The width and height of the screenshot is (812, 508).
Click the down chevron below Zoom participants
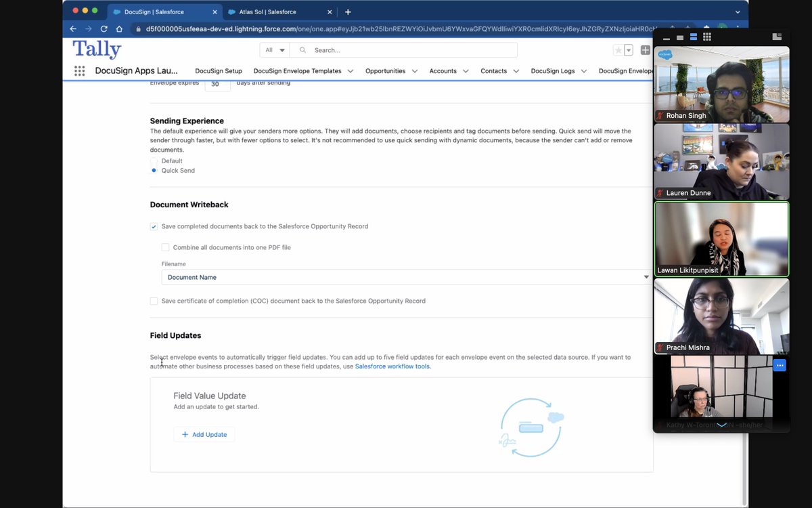tap(722, 425)
